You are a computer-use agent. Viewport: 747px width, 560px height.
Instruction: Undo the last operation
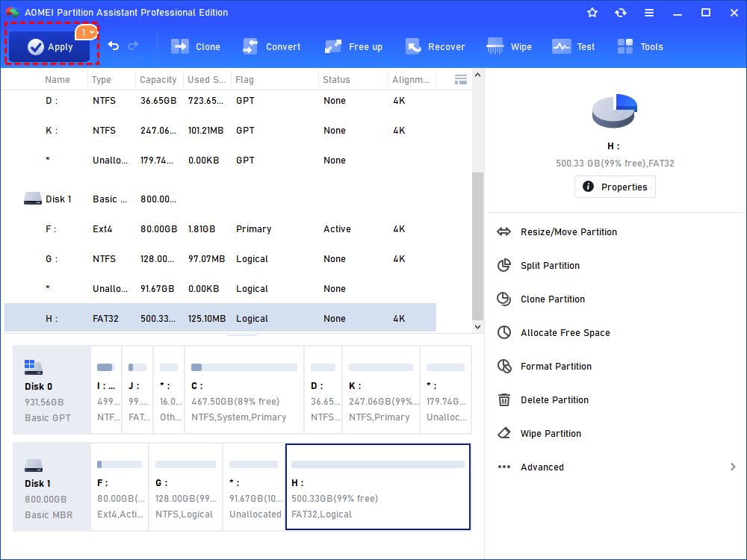tap(114, 46)
